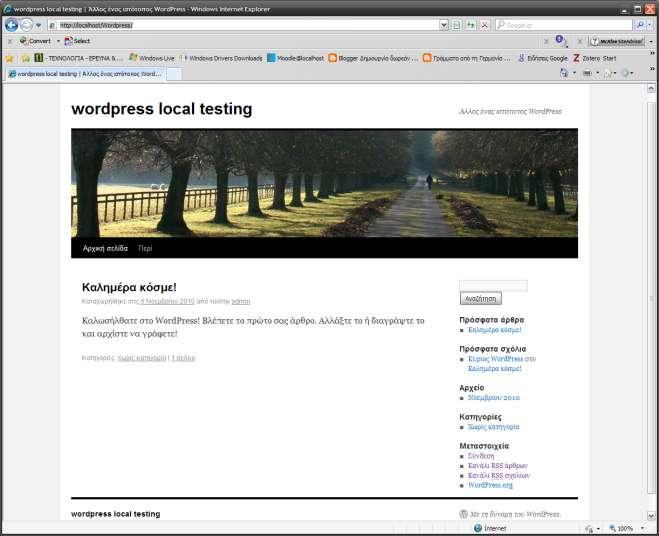The image size is (659, 536).
Task: Open ΤΕΧΝΟΛΟΓΙΑ - ΕΡΕΥΝΑ favorites link
Action: point(79,58)
